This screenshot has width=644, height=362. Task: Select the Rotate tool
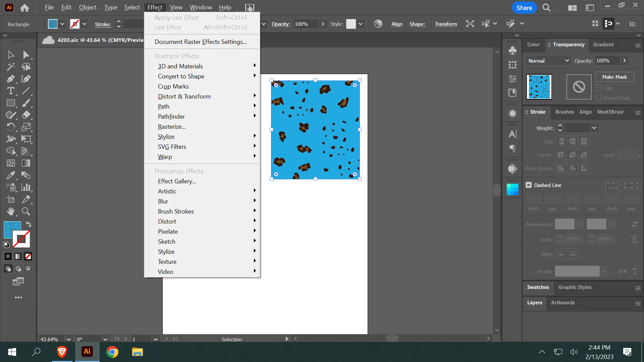click(x=10, y=127)
